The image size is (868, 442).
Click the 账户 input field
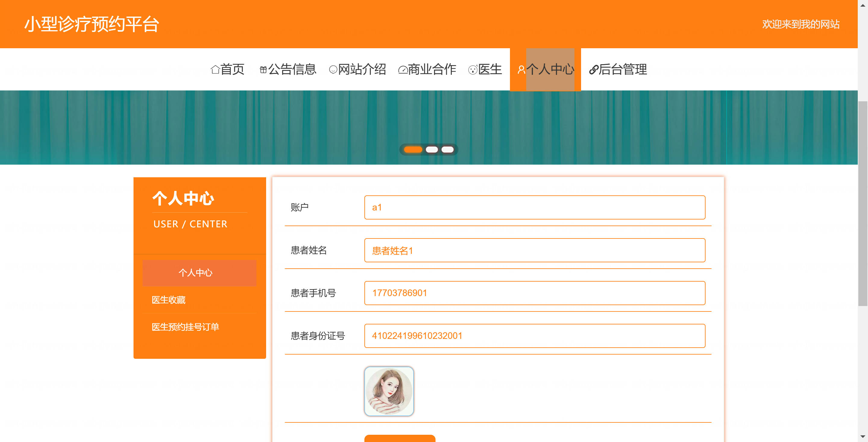(x=535, y=207)
